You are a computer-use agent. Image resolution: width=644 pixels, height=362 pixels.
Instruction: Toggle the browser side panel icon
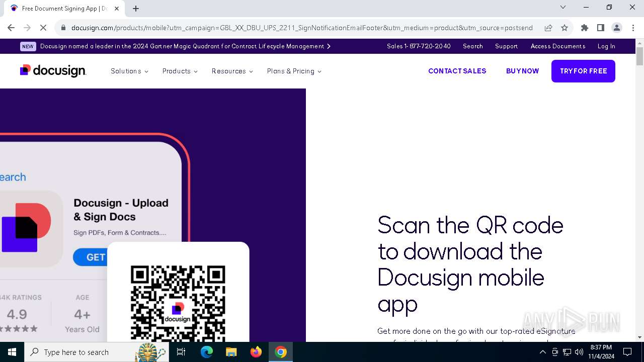point(601,28)
